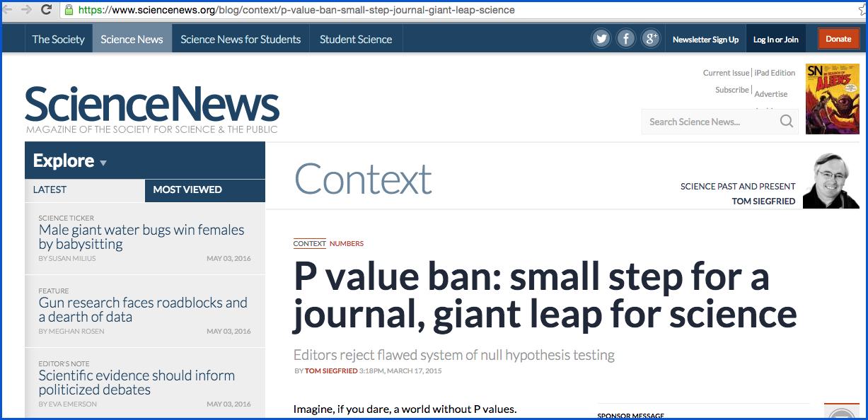
Task: Open the giant water bugs article
Action: tap(141, 237)
